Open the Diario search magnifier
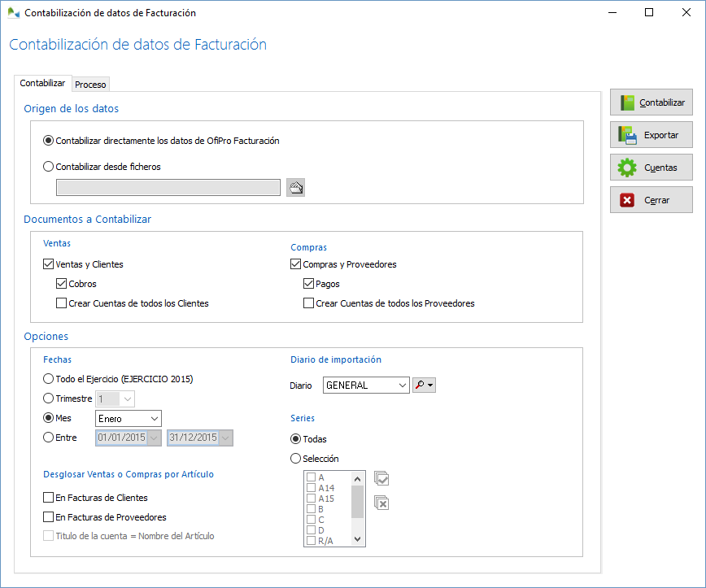This screenshot has height=588, width=706. 420,385
